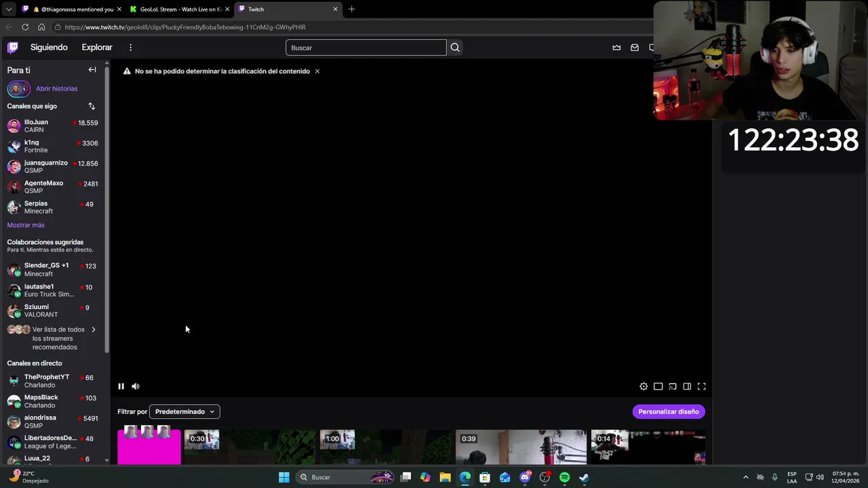Click the cast to device icon

[673, 386]
